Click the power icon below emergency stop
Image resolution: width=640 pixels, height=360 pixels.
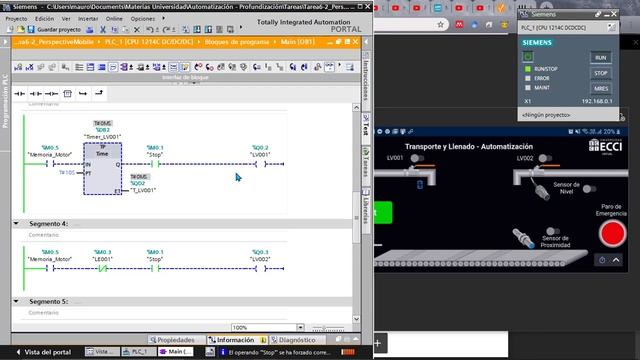click(602, 260)
